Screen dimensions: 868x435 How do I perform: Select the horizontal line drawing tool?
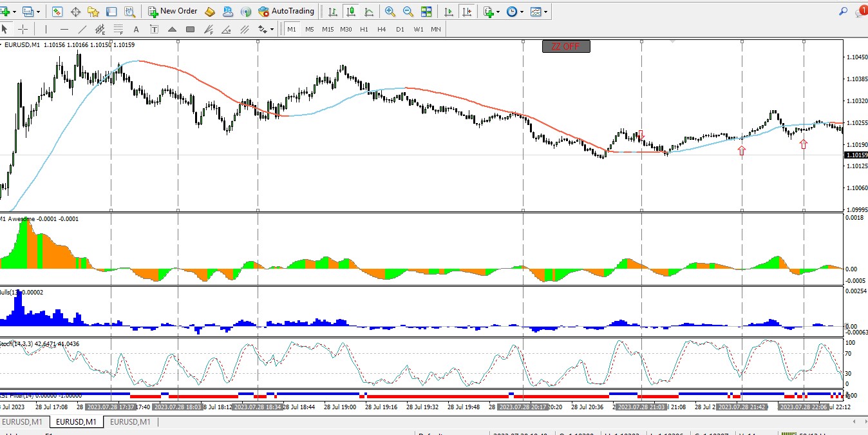[x=64, y=29]
